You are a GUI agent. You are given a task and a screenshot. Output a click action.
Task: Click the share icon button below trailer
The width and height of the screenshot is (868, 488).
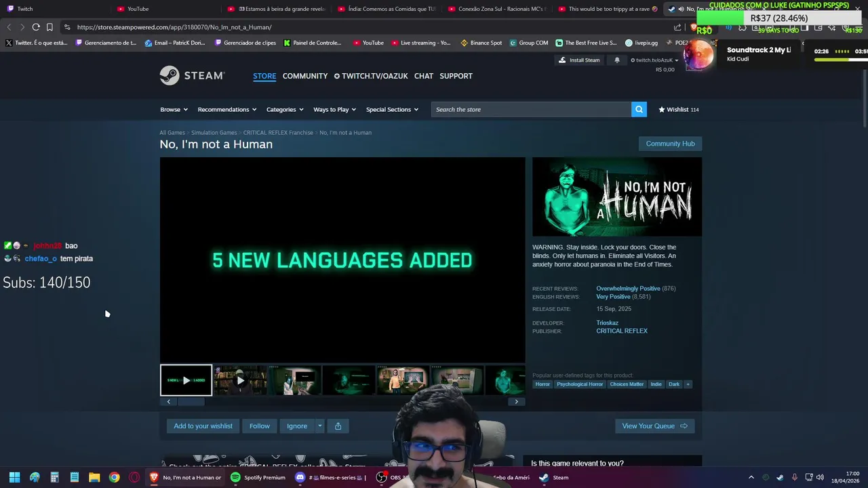tap(338, 426)
